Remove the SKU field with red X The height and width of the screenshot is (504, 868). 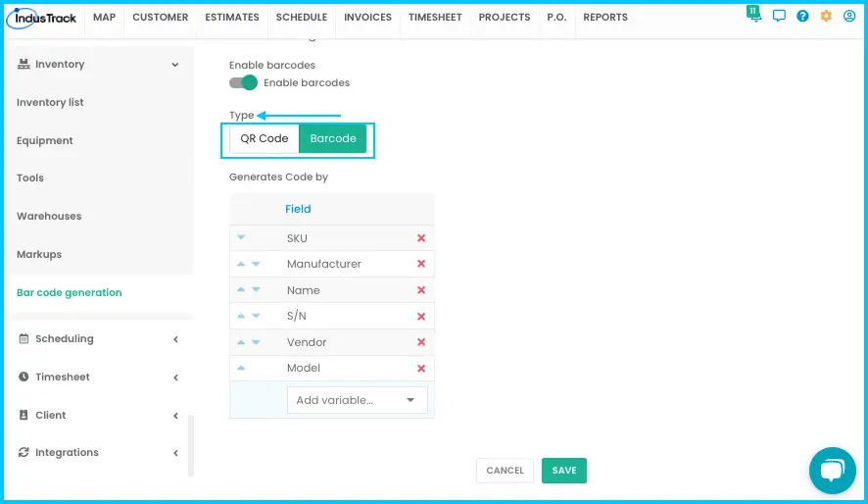point(421,238)
